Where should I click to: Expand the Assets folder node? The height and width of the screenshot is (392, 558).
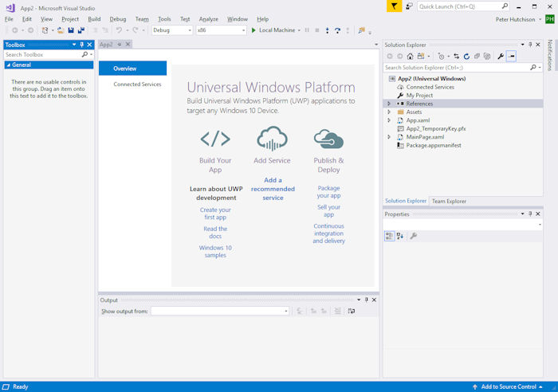click(389, 112)
